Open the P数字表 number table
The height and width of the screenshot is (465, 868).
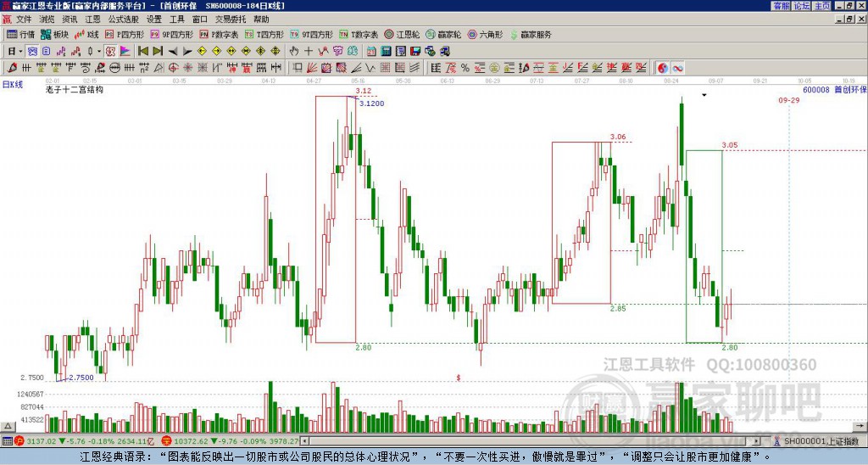coord(219,34)
